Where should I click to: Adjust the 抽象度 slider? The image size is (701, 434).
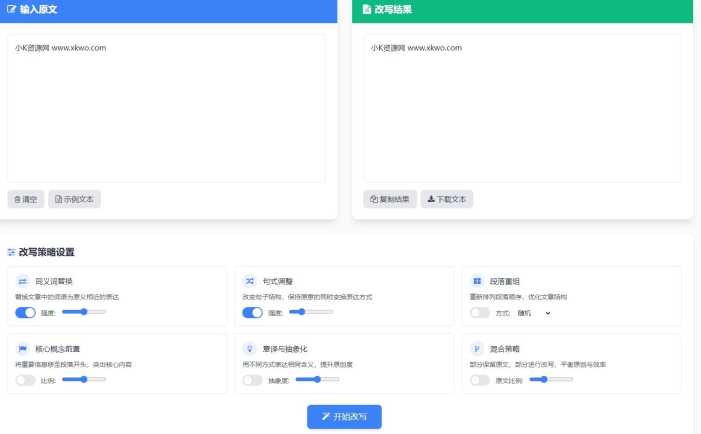[x=317, y=379]
